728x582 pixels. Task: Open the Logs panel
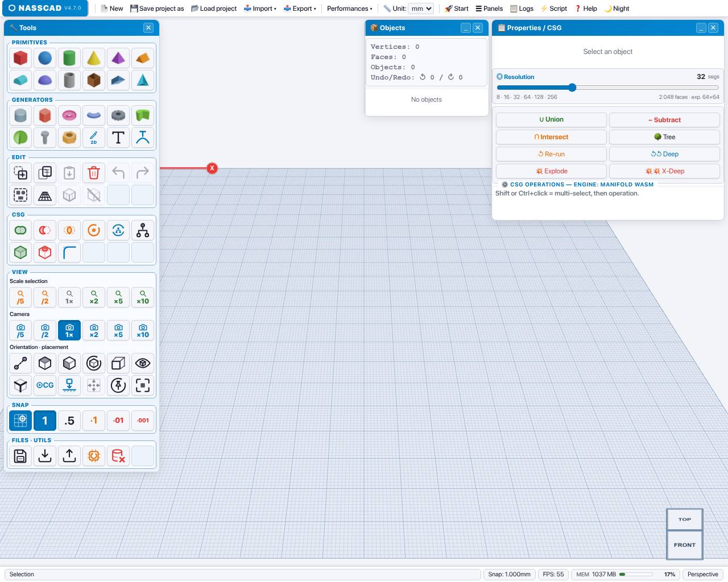(x=522, y=9)
